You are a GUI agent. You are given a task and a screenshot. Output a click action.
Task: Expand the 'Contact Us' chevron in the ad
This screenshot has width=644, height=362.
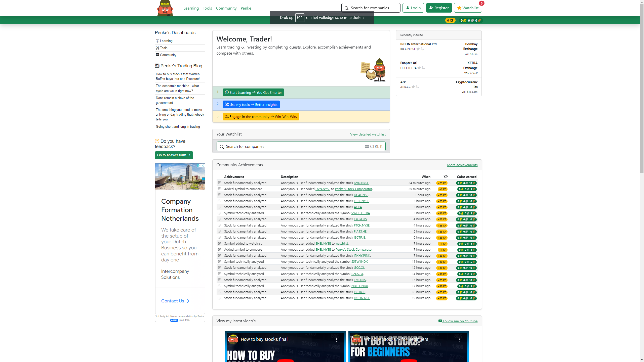pos(188,301)
